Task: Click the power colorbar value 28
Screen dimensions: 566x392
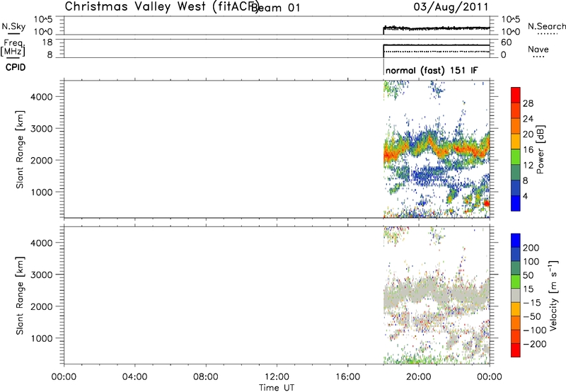Action: (x=528, y=103)
